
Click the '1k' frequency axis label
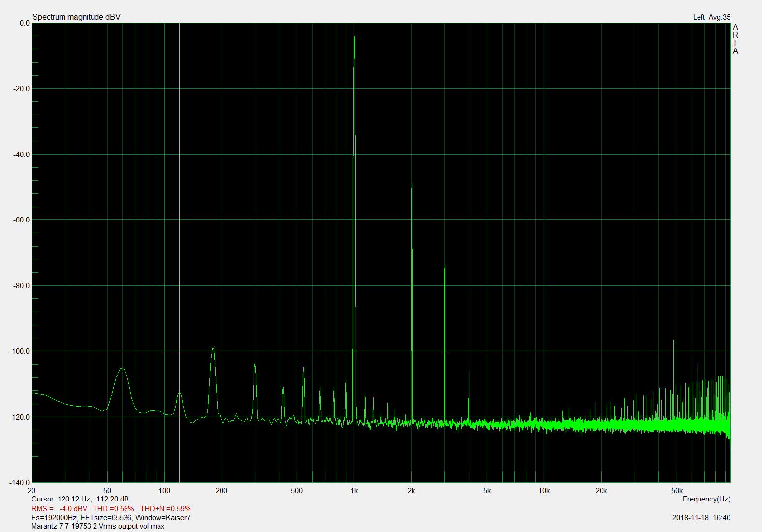tap(354, 491)
